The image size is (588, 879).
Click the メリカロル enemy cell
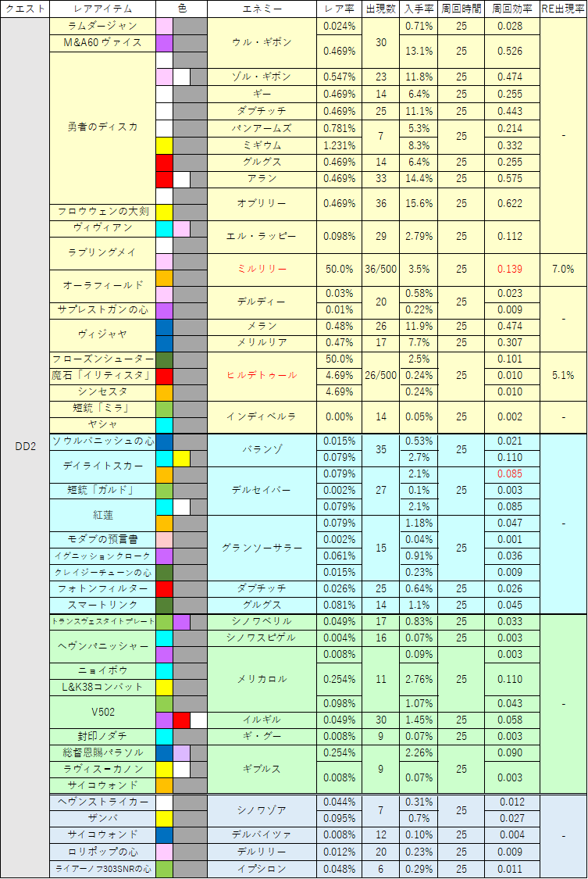point(262,680)
